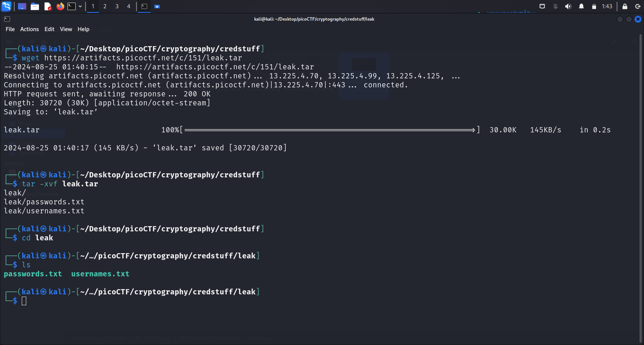Click the log out icon
Image resolution: width=644 pixels, height=345 pixels.
click(x=638, y=6)
